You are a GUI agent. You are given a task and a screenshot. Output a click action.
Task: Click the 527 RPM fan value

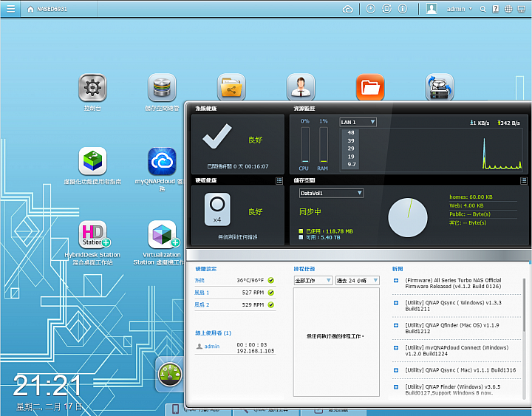253,293
